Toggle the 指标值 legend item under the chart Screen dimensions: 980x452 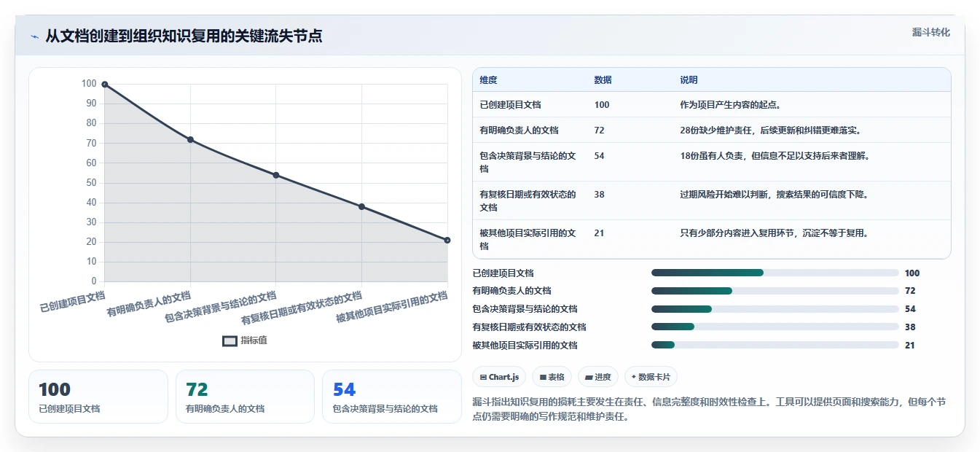pyautogui.click(x=245, y=340)
